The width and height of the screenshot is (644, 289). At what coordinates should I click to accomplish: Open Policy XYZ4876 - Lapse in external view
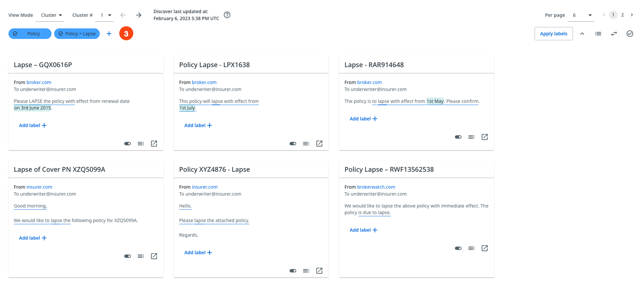pos(319,271)
